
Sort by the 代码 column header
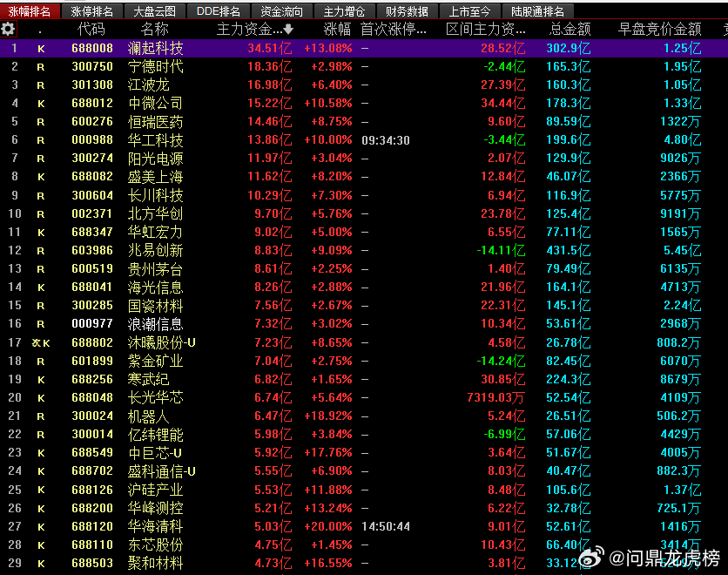[x=91, y=30]
